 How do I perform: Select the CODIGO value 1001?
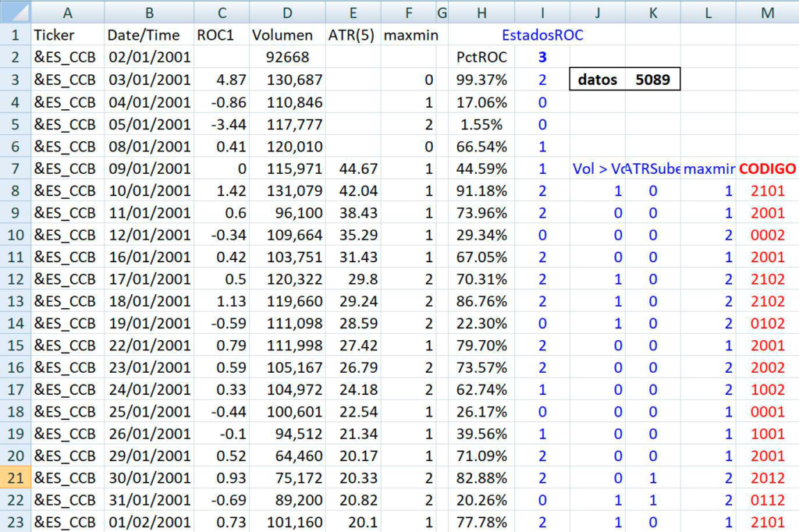(768, 434)
